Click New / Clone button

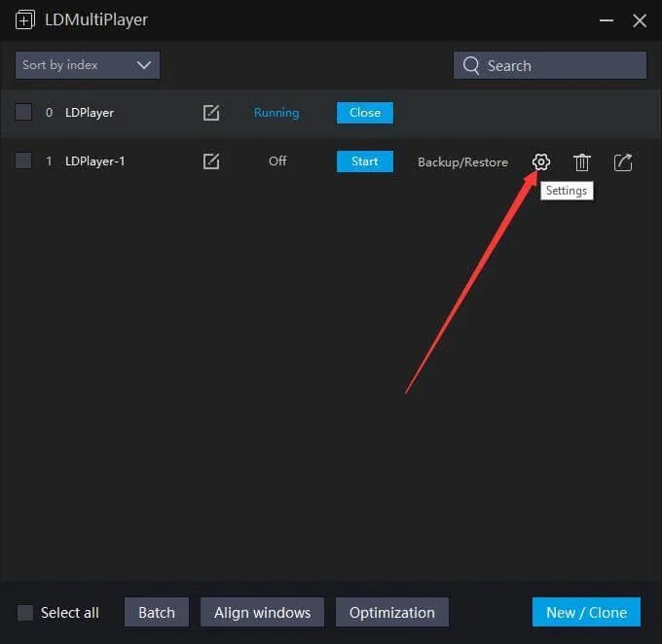pyautogui.click(x=586, y=612)
